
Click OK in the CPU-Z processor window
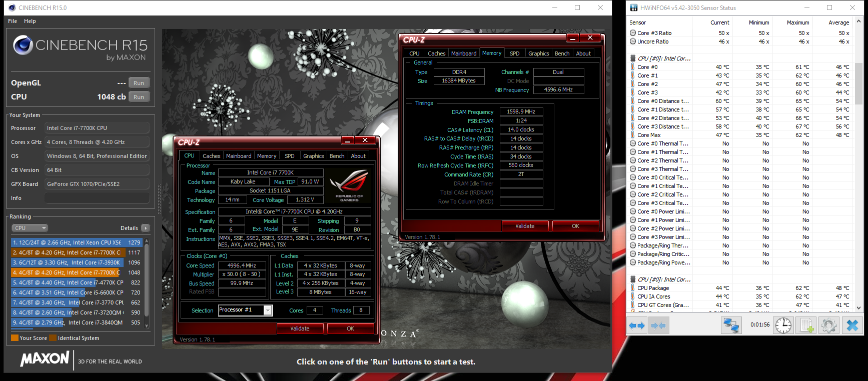coord(350,328)
